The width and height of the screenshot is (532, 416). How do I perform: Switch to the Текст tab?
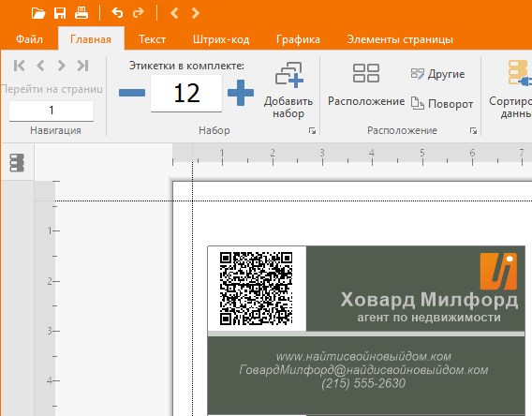(x=152, y=39)
